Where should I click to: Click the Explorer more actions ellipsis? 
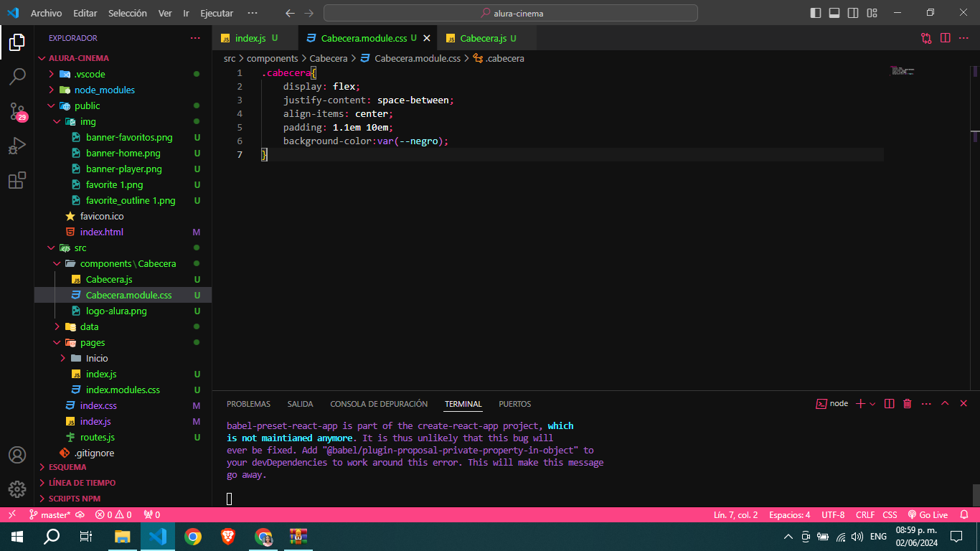(195, 38)
